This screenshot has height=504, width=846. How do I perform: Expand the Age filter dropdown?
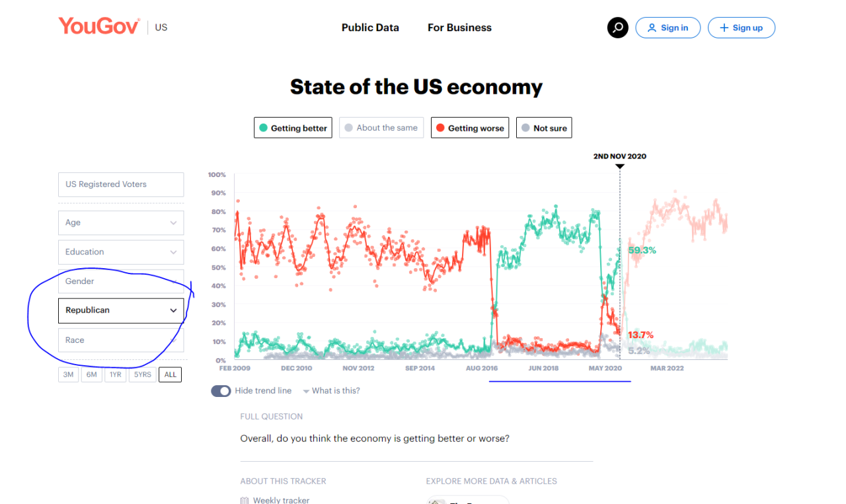click(121, 223)
